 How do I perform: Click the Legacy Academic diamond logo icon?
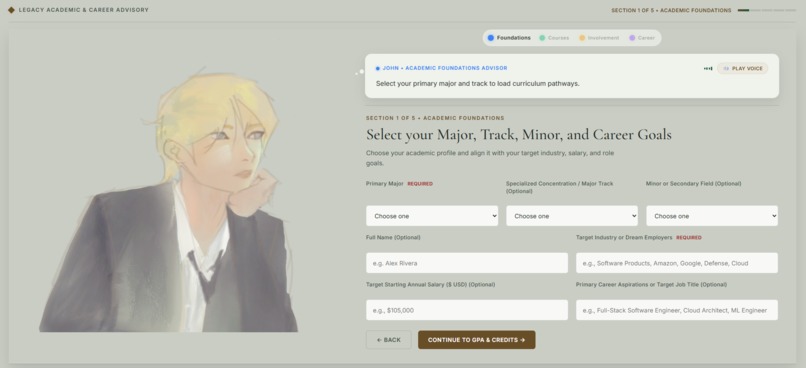[11, 10]
